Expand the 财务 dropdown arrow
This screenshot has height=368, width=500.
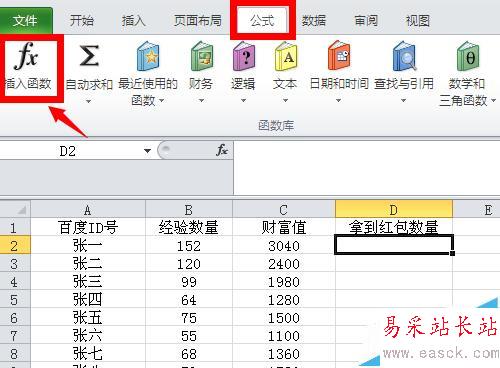pos(201,101)
